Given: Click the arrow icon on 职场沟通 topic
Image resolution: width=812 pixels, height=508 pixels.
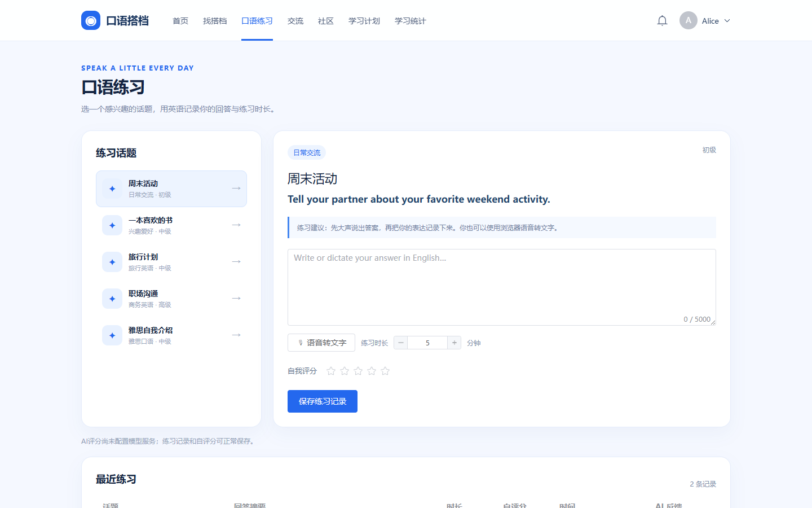Looking at the screenshot, I should coord(236,298).
